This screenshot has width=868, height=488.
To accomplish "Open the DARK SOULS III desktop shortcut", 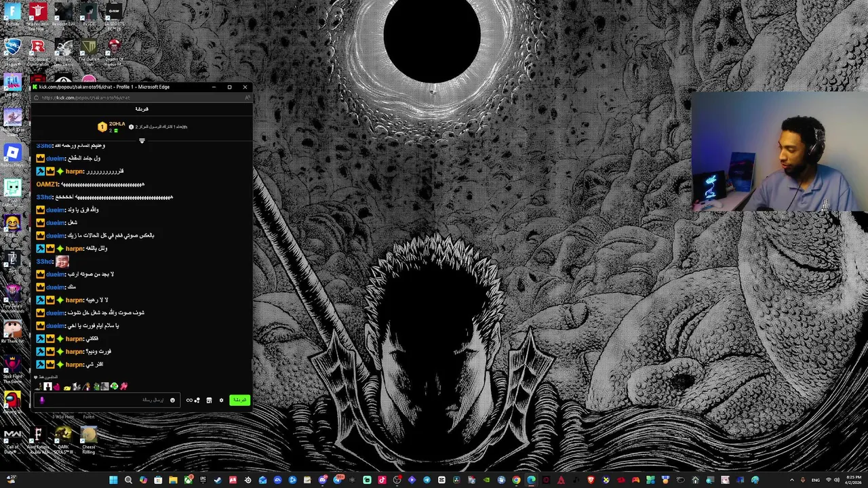I will pos(63,439).
